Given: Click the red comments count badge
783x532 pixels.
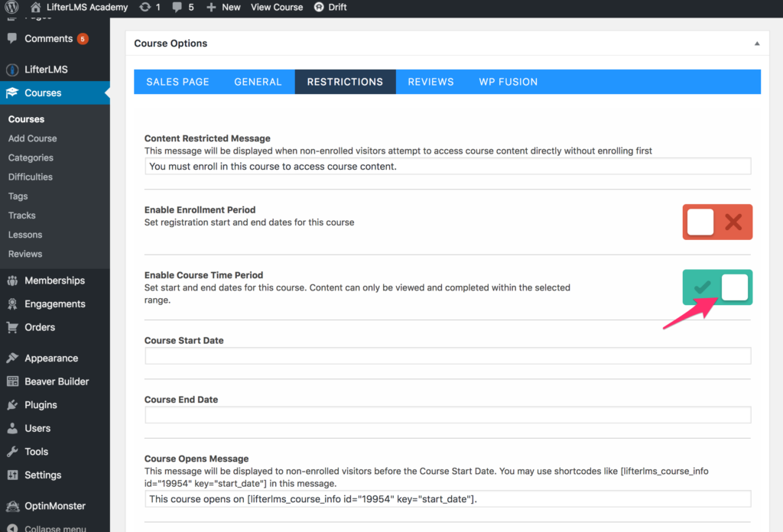Looking at the screenshot, I should click(x=83, y=38).
